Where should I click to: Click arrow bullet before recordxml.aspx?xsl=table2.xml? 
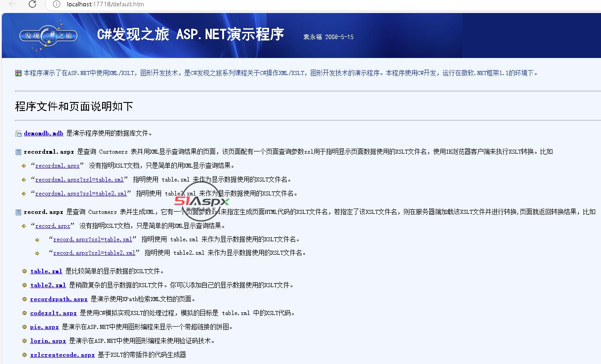point(24,194)
